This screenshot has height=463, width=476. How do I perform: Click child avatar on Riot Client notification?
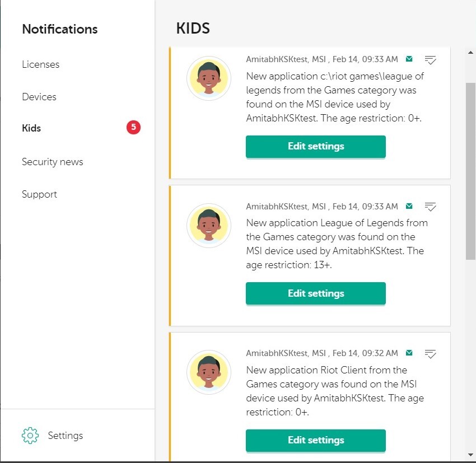click(209, 372)
